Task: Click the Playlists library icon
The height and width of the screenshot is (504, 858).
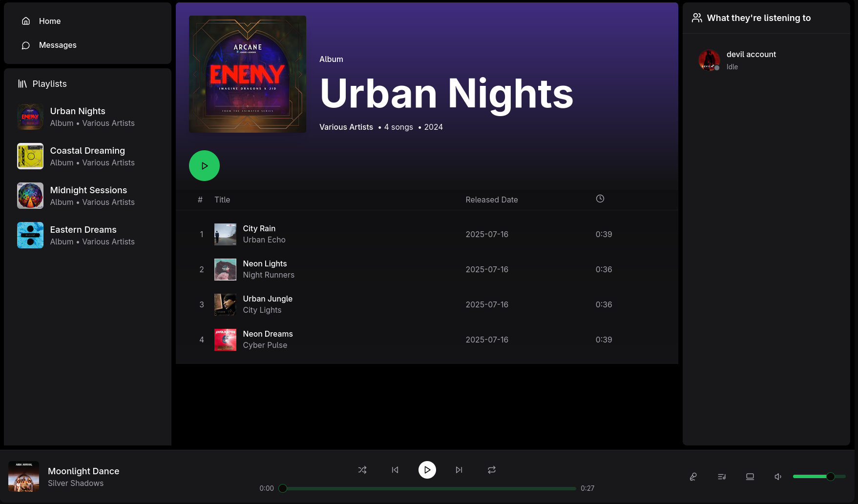Action: tap(22, 84)
